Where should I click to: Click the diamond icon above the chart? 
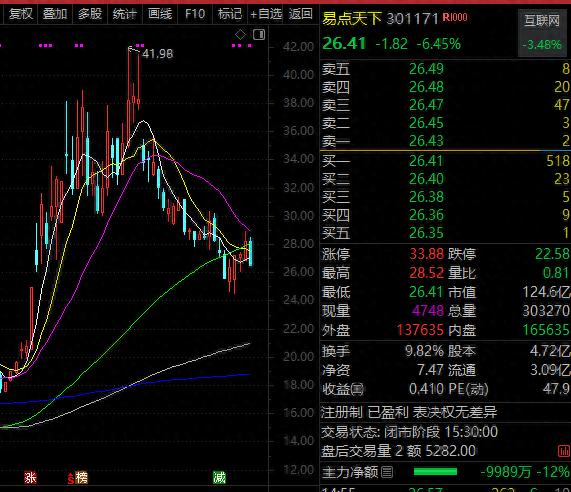(240, 35)
